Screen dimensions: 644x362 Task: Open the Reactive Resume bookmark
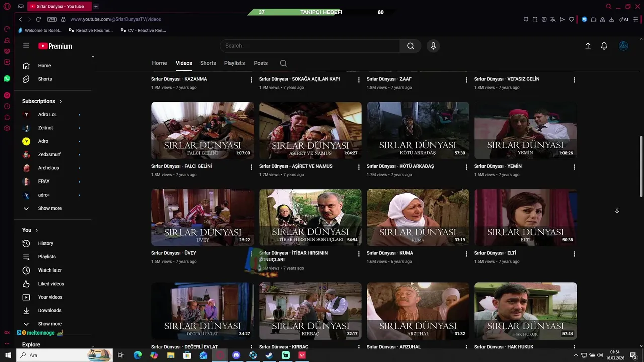click(91, 30)
